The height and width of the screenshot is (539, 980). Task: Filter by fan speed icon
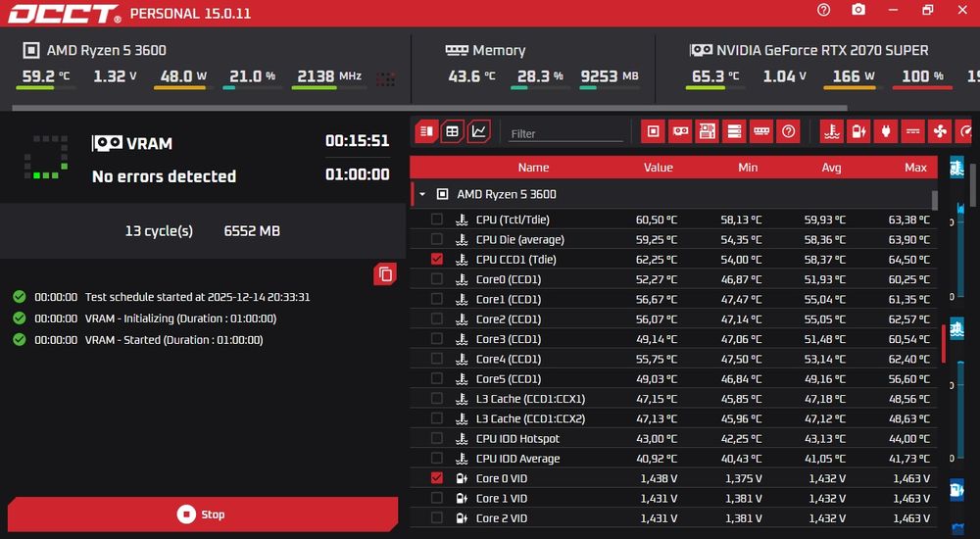(x=940, y=131)
